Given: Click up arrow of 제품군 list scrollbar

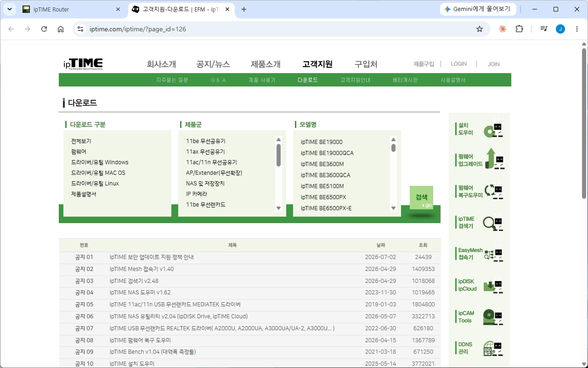Looking at the screenshot, I should tap(278, 139).
